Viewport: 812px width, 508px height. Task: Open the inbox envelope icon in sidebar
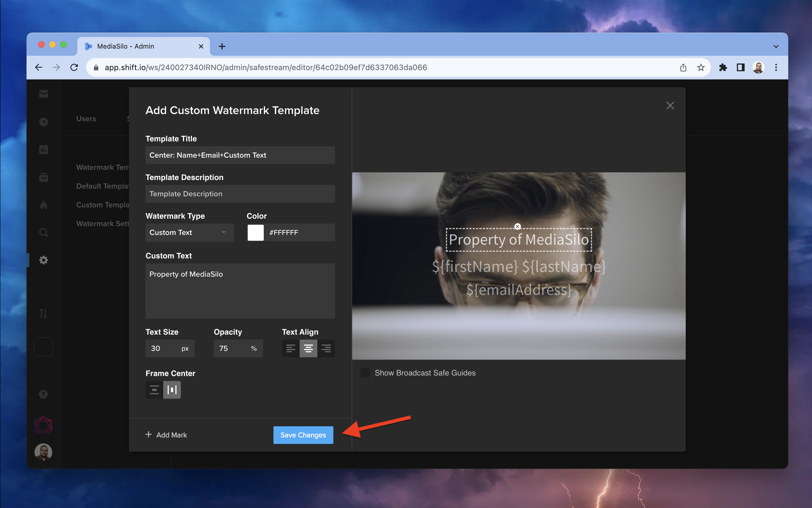pos(43,94)
